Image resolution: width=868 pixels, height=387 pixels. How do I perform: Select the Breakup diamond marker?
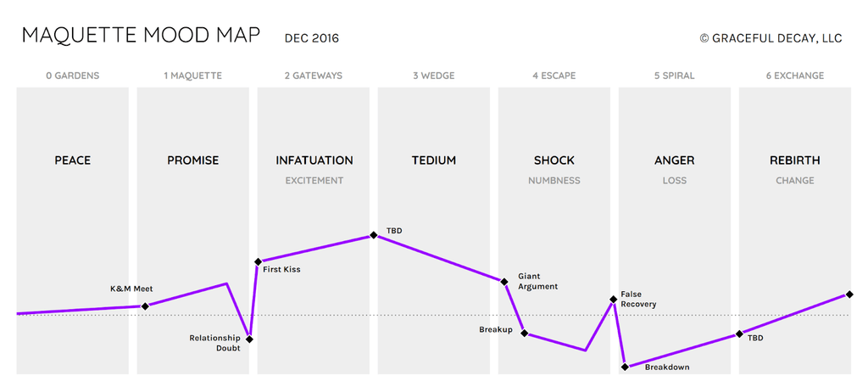[x=525, y=334]
